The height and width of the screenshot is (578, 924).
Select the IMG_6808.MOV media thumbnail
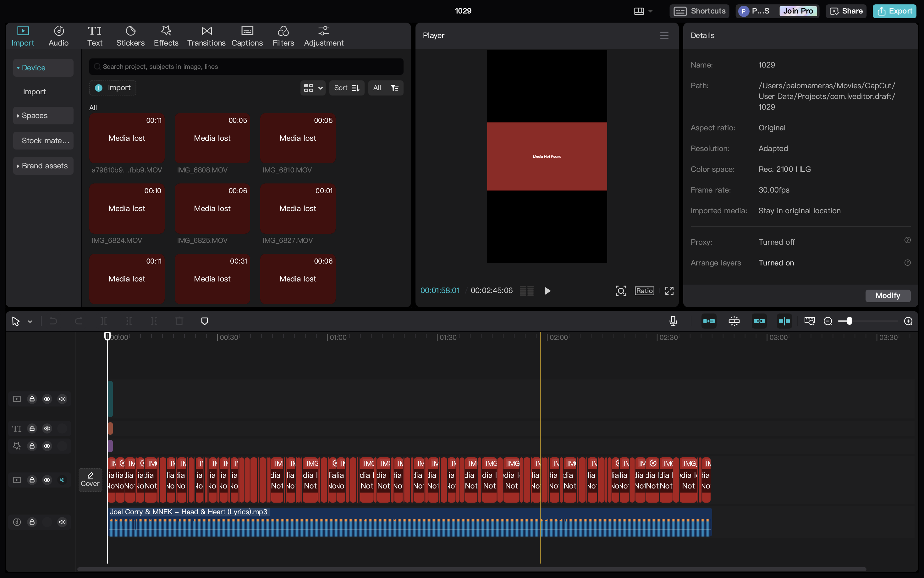coord(212,139)
